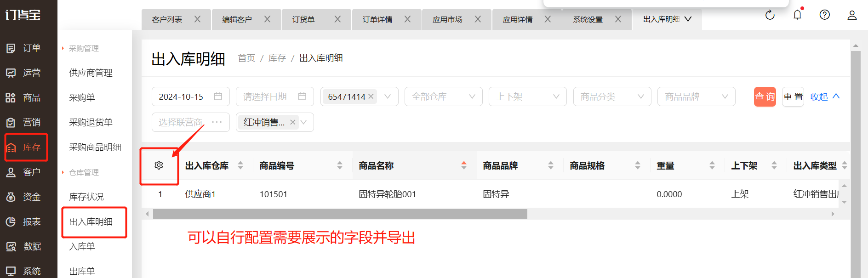The height and width of the screenshot is (278, 868).
Task: Open calendar icon in 2024-10-15 date field
Action: pos(218,96)
